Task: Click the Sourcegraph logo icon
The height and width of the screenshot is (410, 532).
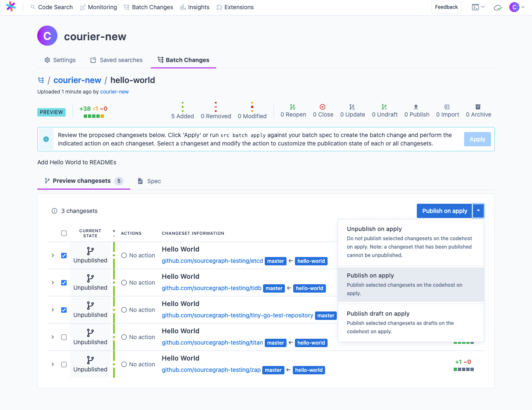Action: pyautogui.click(x=11, y=7)
